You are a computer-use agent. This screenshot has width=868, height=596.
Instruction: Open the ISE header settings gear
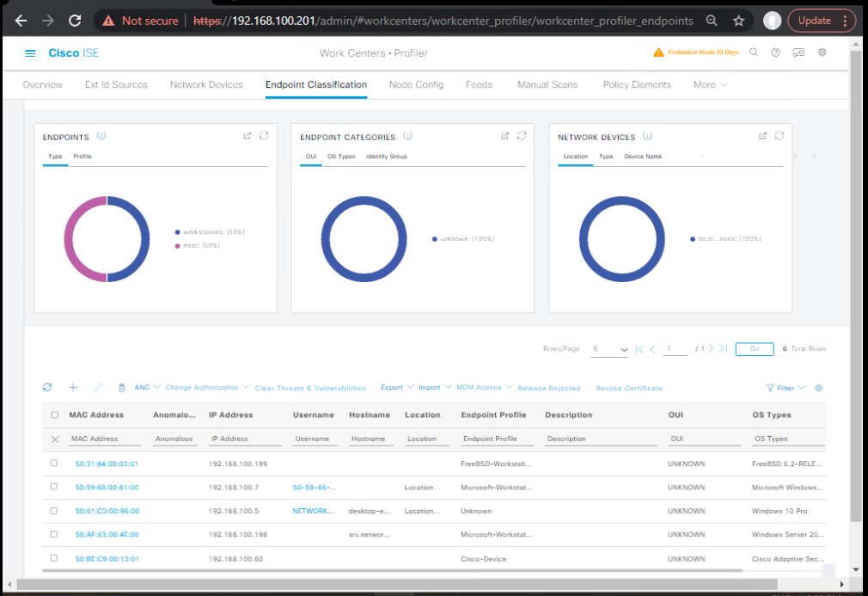pyautogui.click(x=822, y=52)
